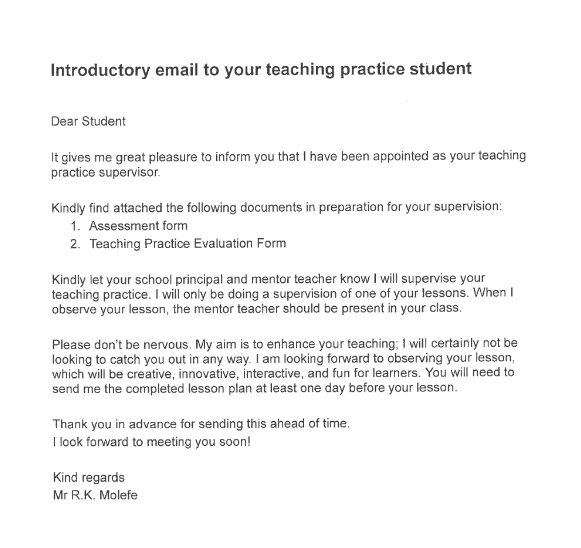
Task: Click the list number "2."
Action: point(75,244)
